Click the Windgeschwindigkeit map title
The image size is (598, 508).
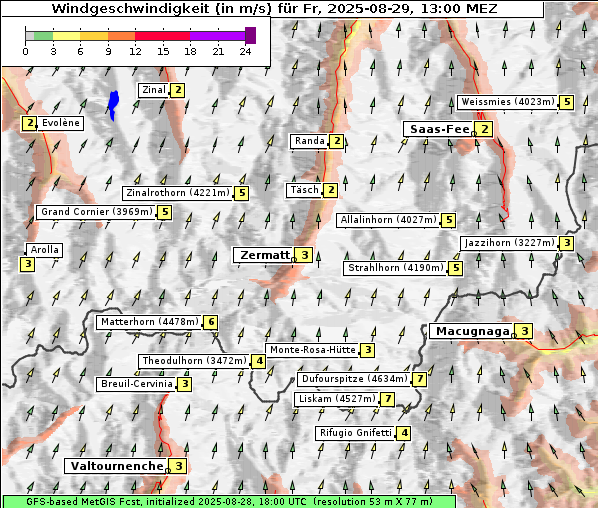click(274, 8)
